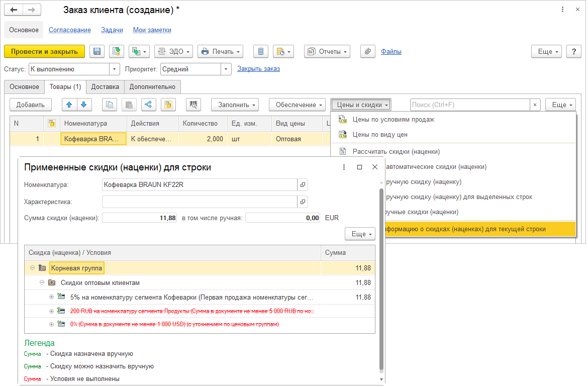Click the paperclip attachments icon
The height and width of the screenshot is (387, 588).
coord(368,51)
